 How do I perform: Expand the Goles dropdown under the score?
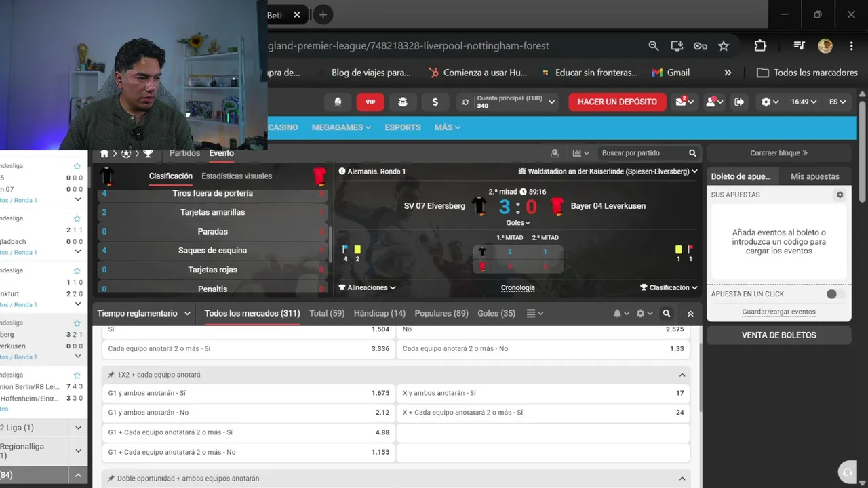(518, 222)
